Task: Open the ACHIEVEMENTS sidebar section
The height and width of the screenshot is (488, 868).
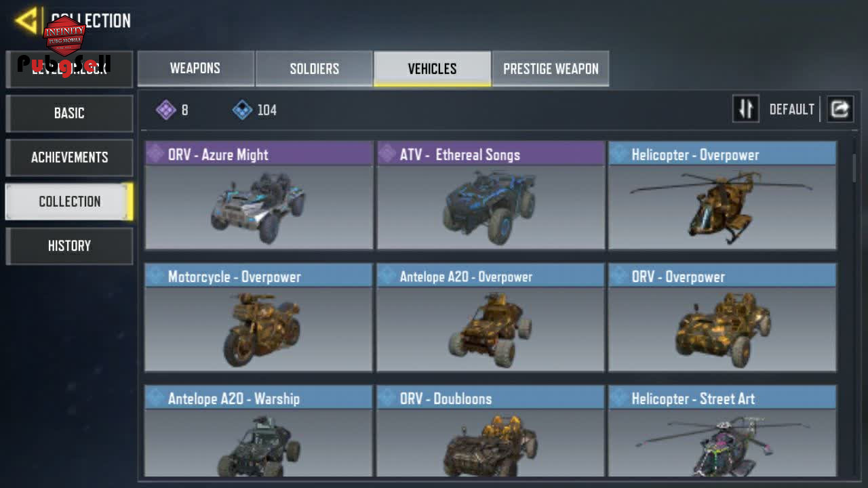Action: (69, 157)
